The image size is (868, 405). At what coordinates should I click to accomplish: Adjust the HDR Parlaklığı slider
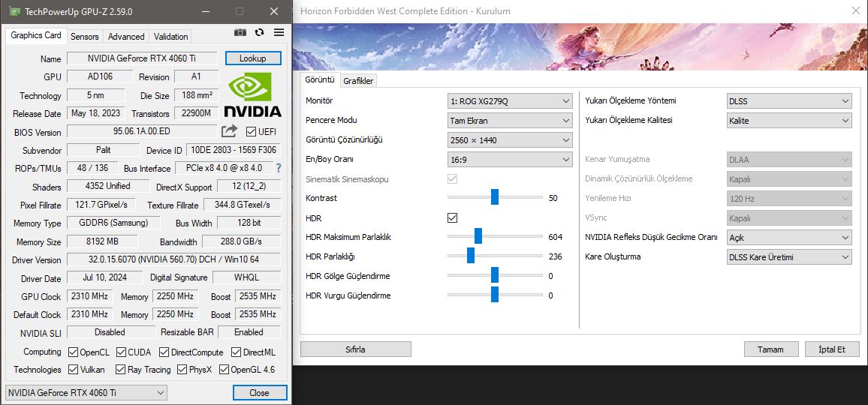tap(471, 256)
